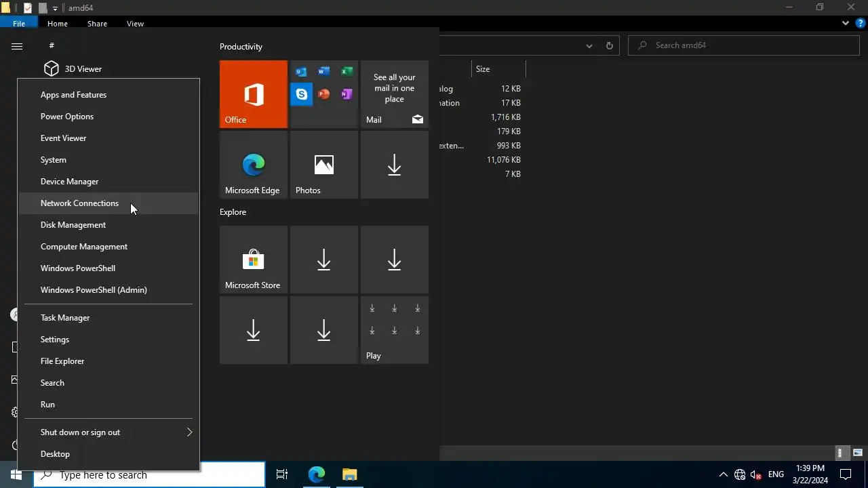Open address bar history dropdown

tap(589, 45)
